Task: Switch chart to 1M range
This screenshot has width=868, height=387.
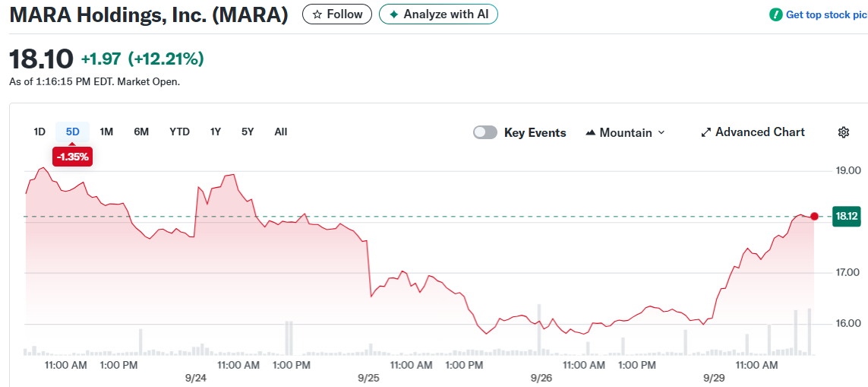Action: (x=106, y=132)
